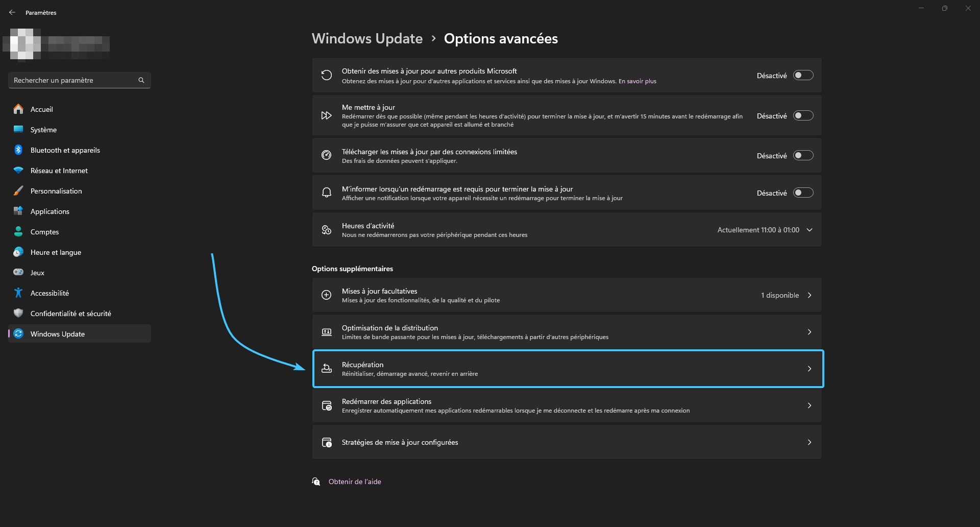Click Actuellement 11:00 à 01:00 text
Image resolution: width=980 pixels, height=527 pixels.
[758, 230]
